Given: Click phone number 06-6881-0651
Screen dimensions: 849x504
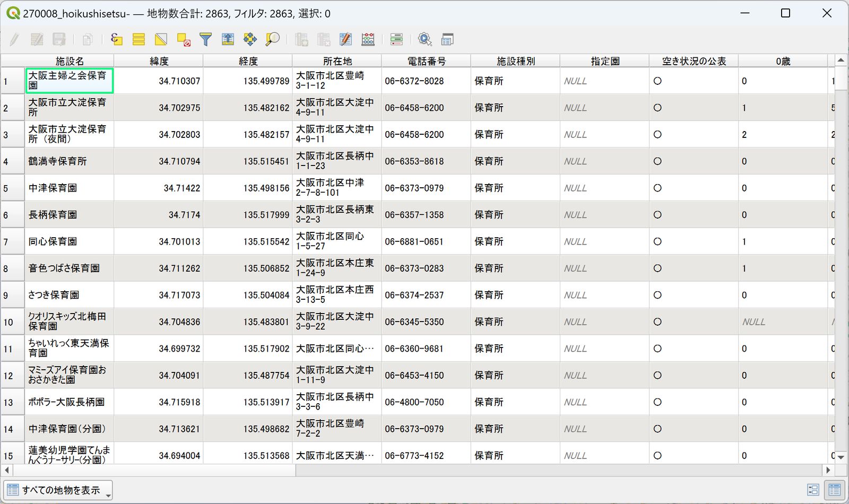Looking at the screenshot, I should (x=426, y=241).
